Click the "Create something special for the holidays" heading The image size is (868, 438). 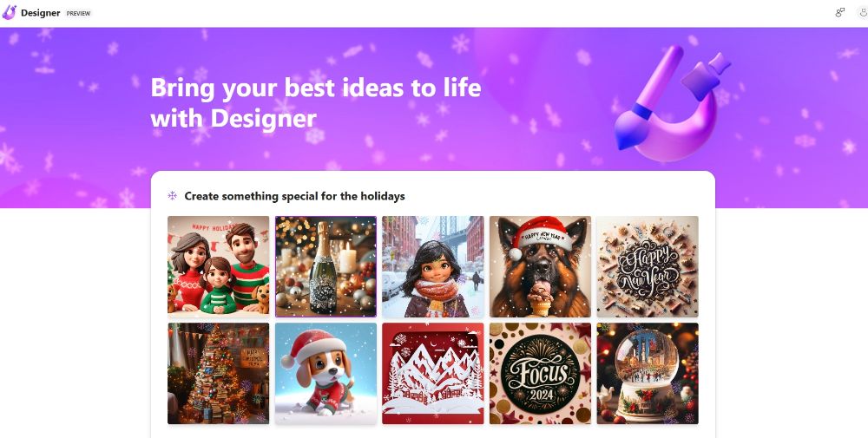(x=294, y=196)
